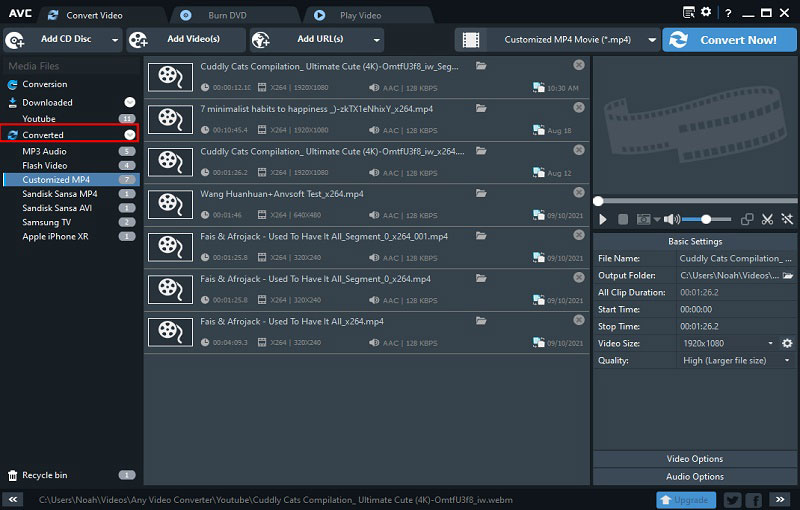Play the preview video

(x=603, y=219)
